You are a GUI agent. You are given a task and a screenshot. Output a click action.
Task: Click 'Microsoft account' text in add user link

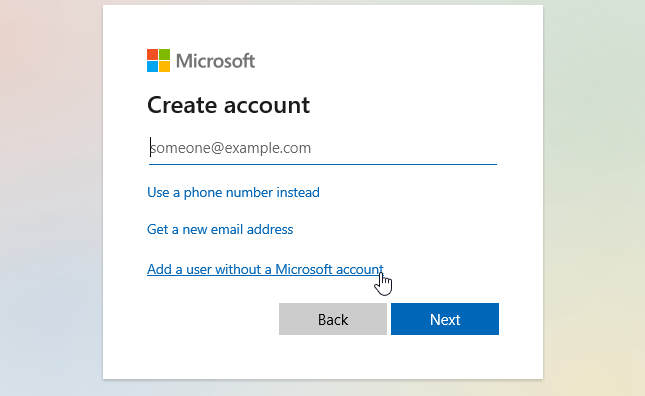[329, 269]
